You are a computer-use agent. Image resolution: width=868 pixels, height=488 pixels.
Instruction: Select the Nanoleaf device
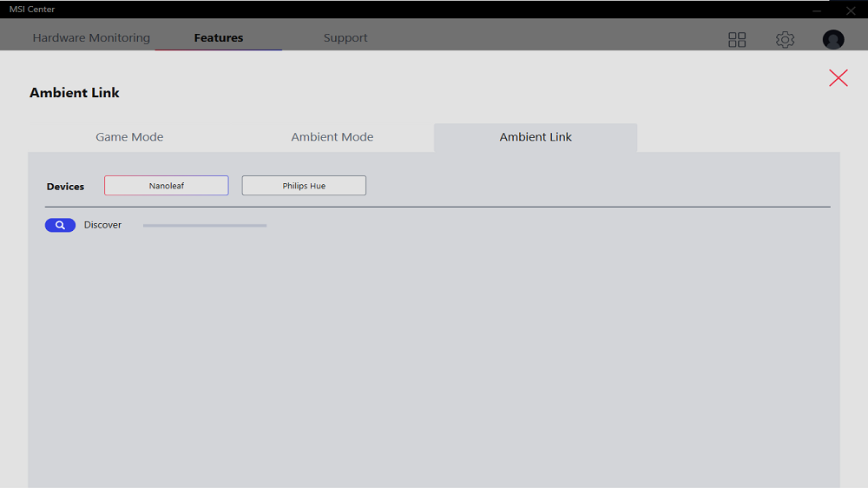[167, 186]
